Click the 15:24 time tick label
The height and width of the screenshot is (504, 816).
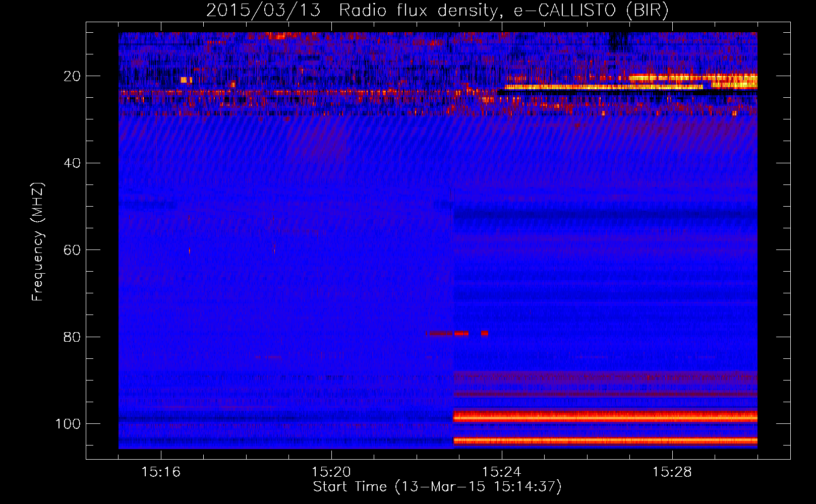pyautogui.click(x=502, y=472)
